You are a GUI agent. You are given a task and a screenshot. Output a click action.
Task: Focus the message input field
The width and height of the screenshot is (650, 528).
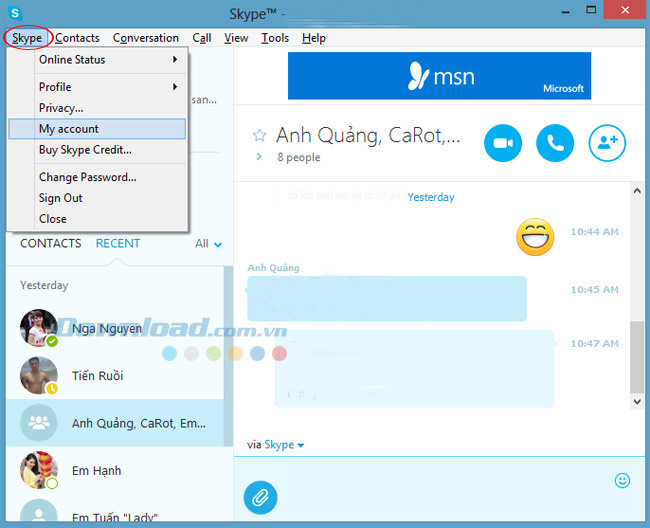point(439,489)
